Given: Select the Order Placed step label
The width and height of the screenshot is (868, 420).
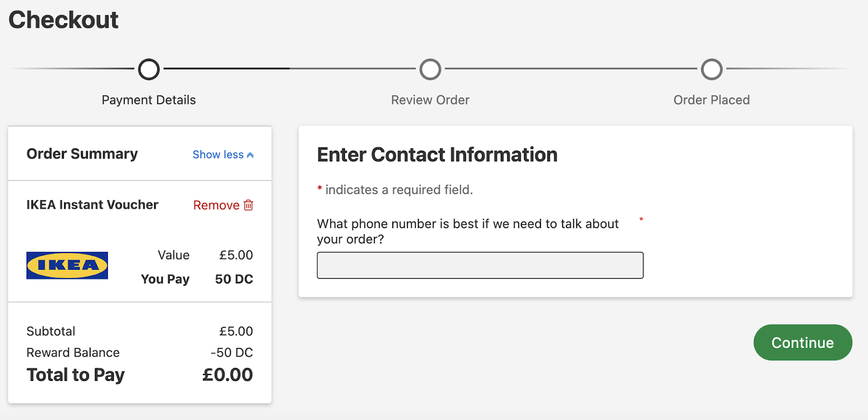Looking at the screenshot, I should click(x=712, y=100).
